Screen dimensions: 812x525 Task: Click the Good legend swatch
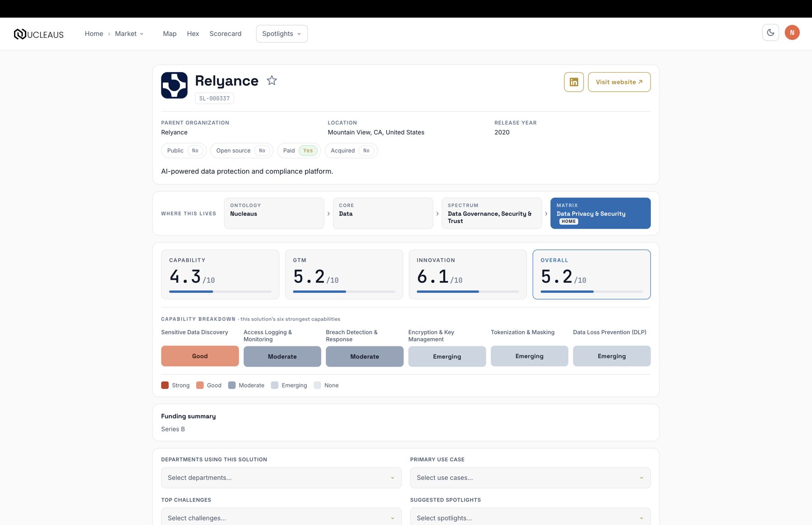(x=200, y=385)
